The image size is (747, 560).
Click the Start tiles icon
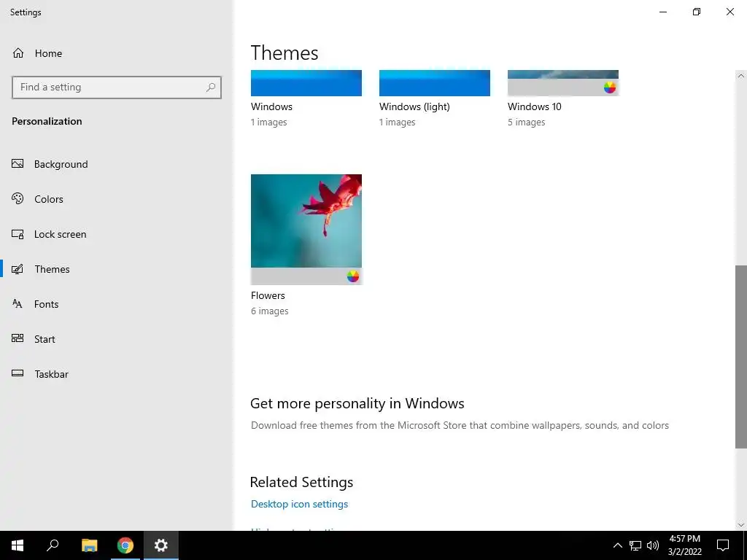point(18,338)
